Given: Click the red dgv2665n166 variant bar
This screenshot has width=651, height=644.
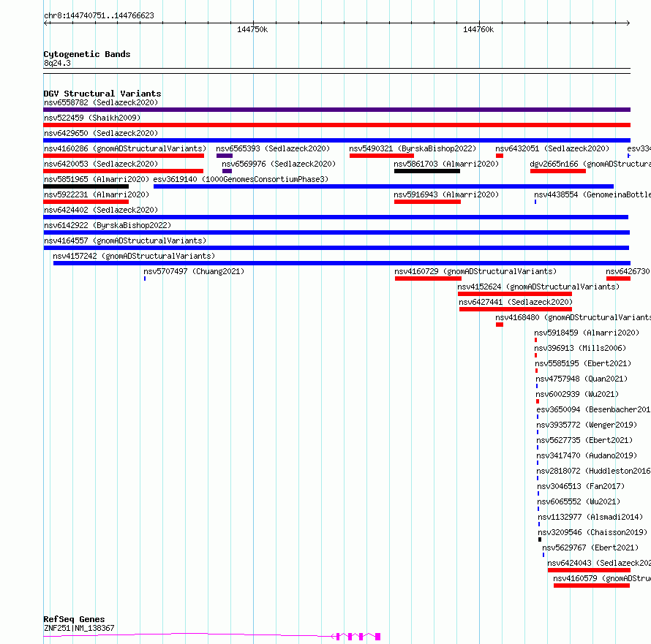Looking at the screenshot, I should pyautogui.click(x=558, y=171).
